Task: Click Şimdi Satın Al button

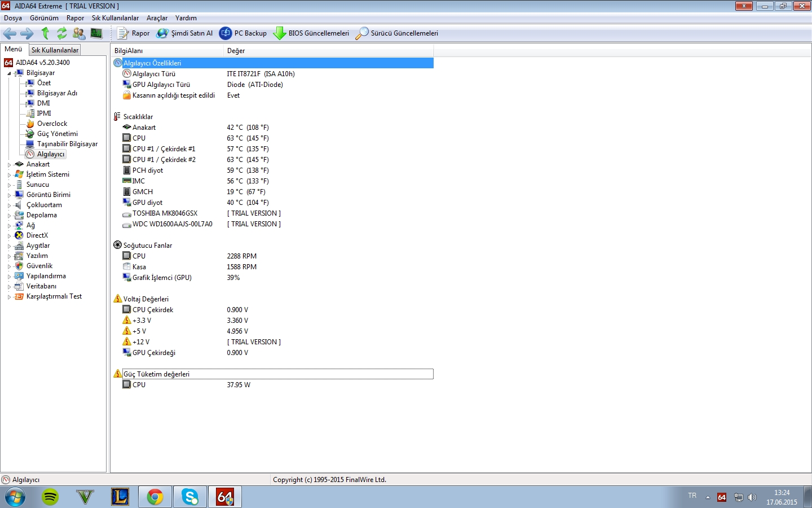Action: (184, 33)
